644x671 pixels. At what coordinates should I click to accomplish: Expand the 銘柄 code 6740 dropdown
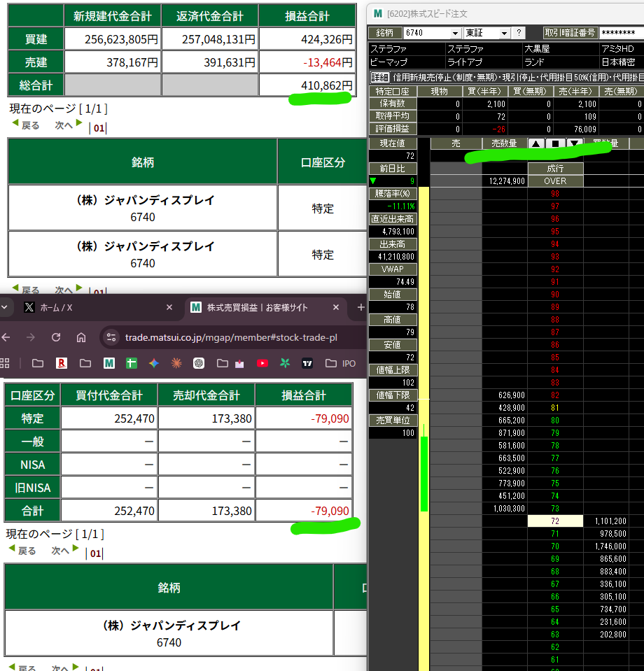click(456, 33)
